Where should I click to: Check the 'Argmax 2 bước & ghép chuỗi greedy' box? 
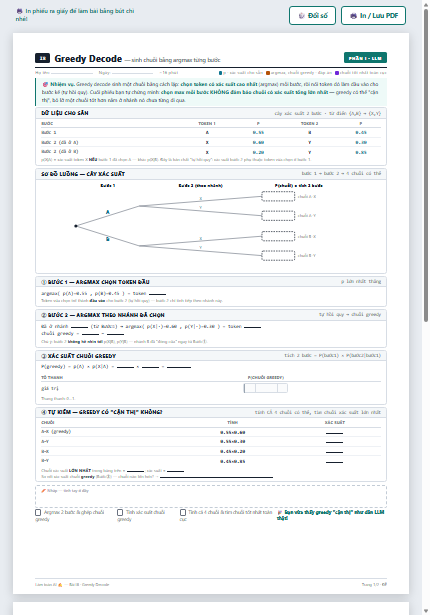coord(38,513)
